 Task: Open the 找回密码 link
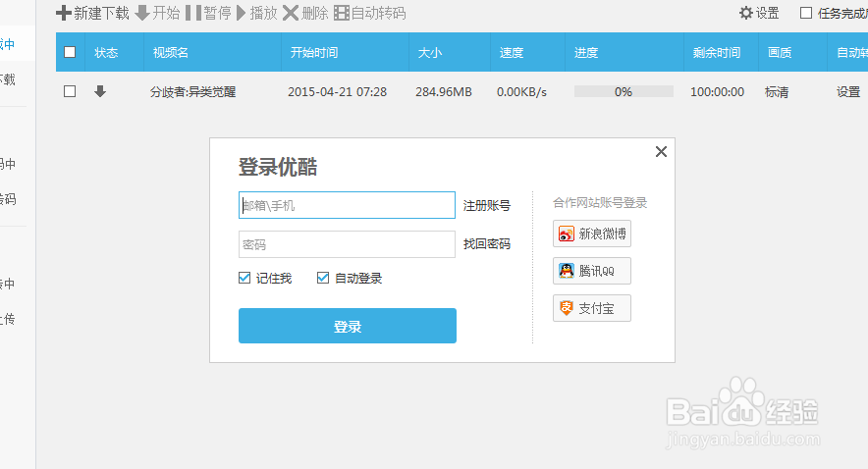coord(487,244)
